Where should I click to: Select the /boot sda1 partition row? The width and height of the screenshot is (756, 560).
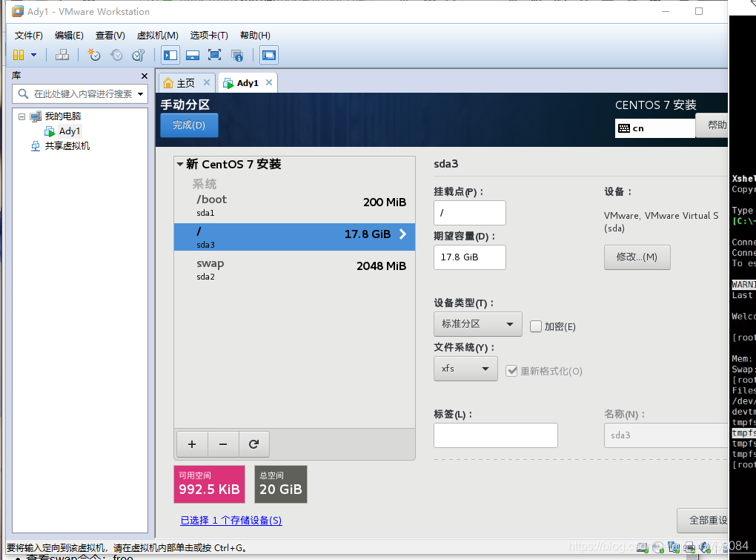[294, 206]
